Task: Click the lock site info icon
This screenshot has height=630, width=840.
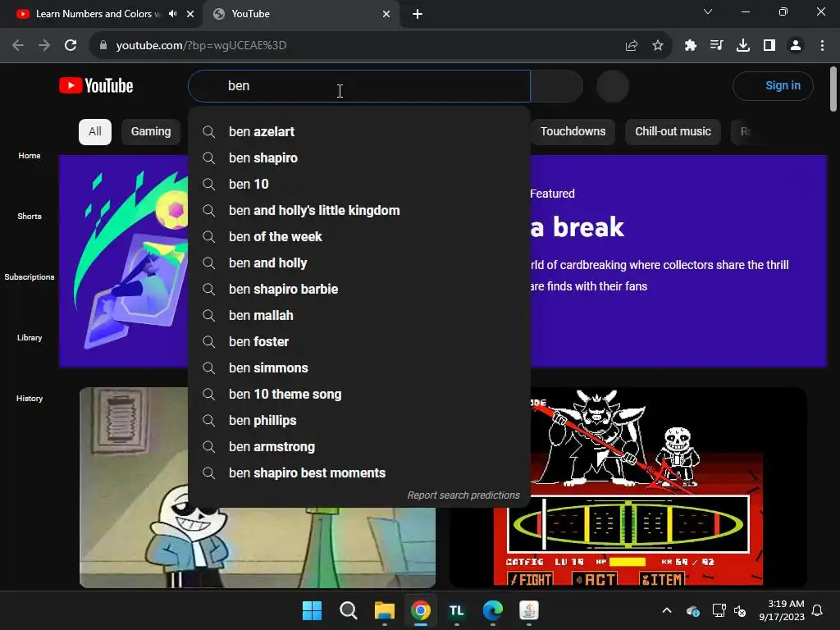Action: [103, 46]
